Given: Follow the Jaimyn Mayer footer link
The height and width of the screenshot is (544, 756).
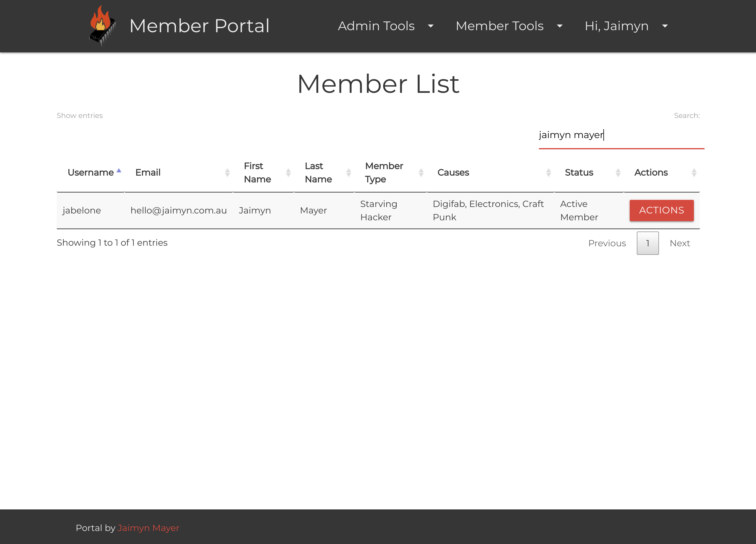Looking at the screenshot, I should coord(148,528).
